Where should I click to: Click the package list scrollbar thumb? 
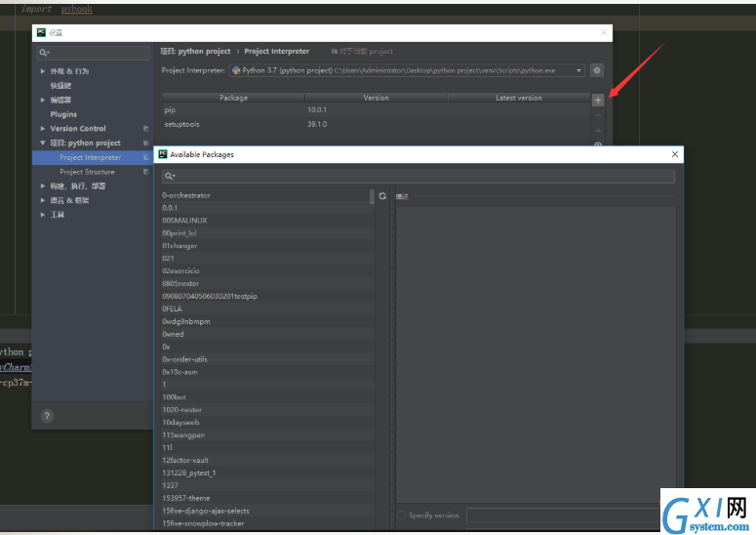pos(372,196)
